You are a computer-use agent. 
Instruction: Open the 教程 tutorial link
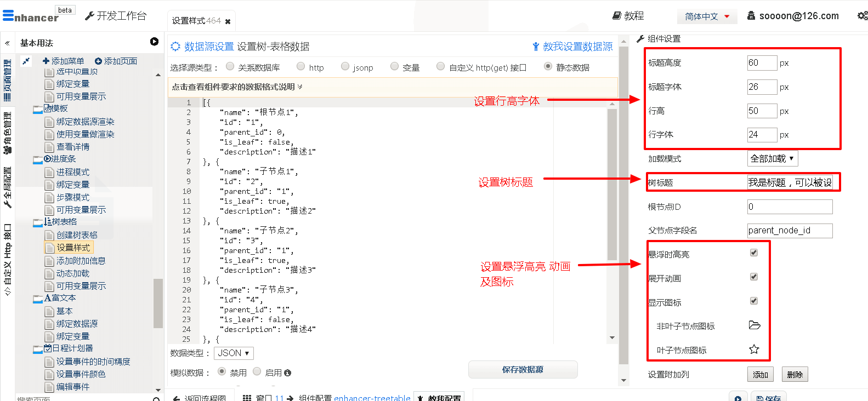click(x=628, y=16)
